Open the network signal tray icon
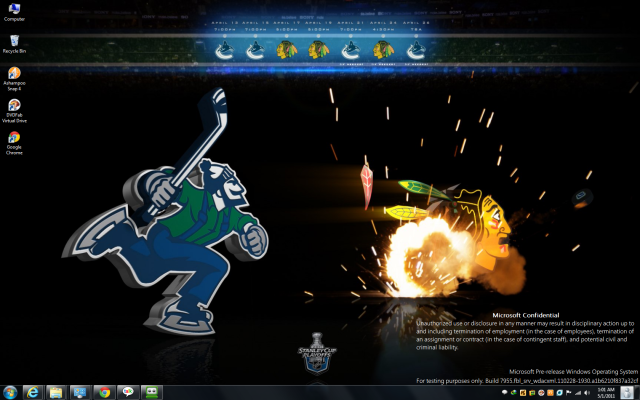Viewport: 640px width, 400px height. (578, 393)
